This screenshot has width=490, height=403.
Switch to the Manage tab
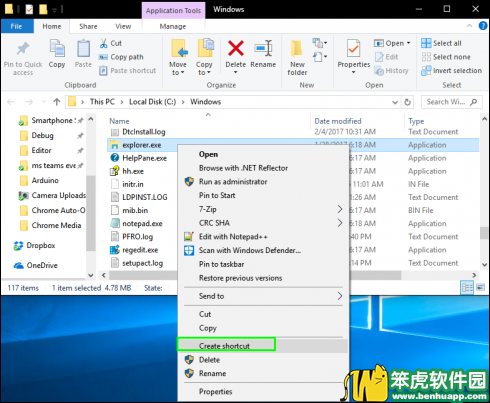(173, 26)
